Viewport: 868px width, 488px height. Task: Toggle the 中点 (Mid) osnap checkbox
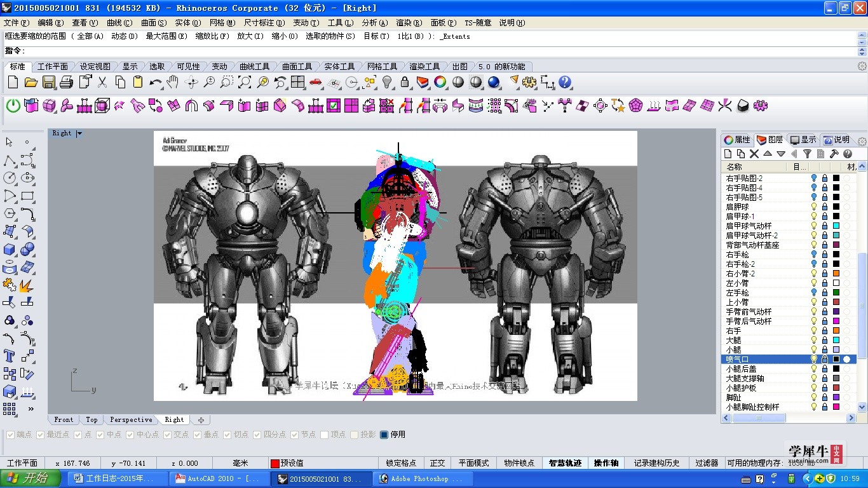pos(100,435)
